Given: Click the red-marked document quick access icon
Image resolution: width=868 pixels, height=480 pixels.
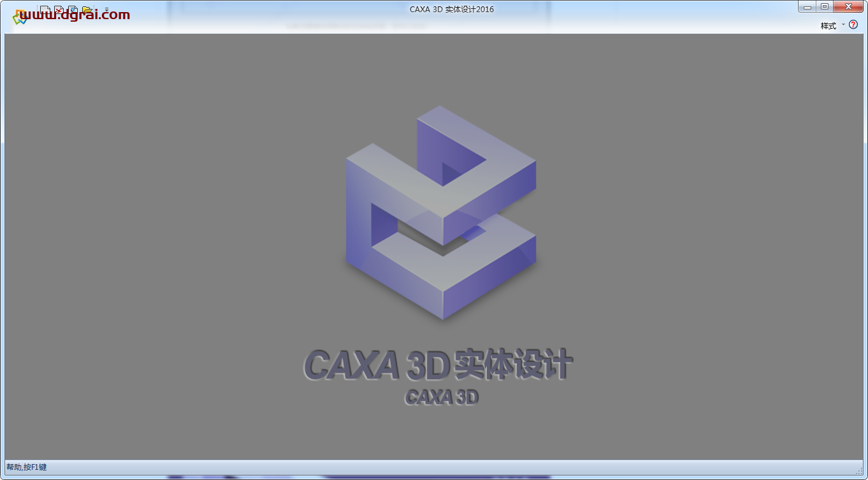Looking at the screenshot, I should (x=59, y=10).
